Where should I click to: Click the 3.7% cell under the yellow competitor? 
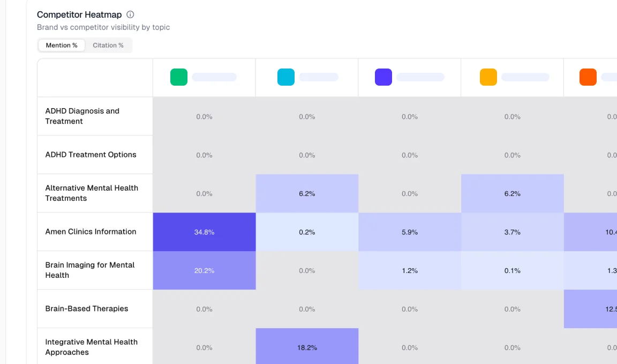(512, 232)
